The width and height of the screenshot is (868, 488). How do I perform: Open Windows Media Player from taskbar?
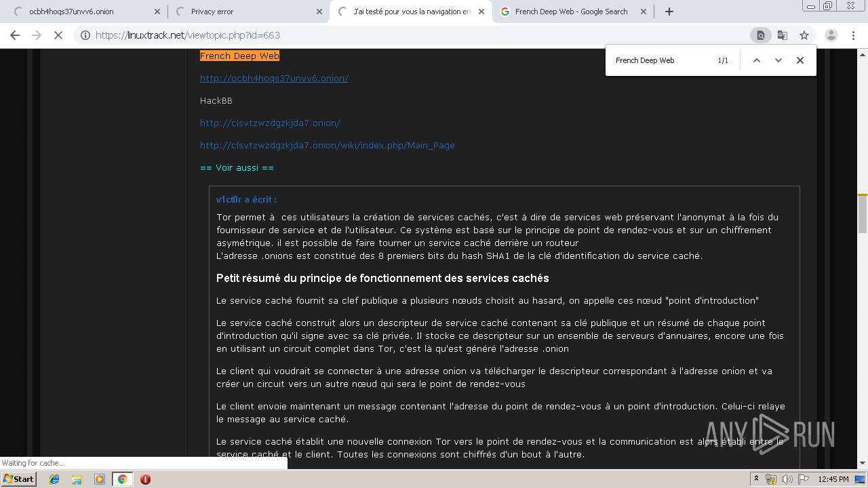pos(100,479)
